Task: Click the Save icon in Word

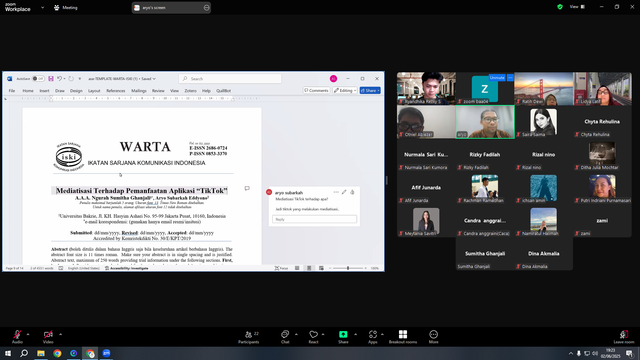Action: tap(51, 78)
